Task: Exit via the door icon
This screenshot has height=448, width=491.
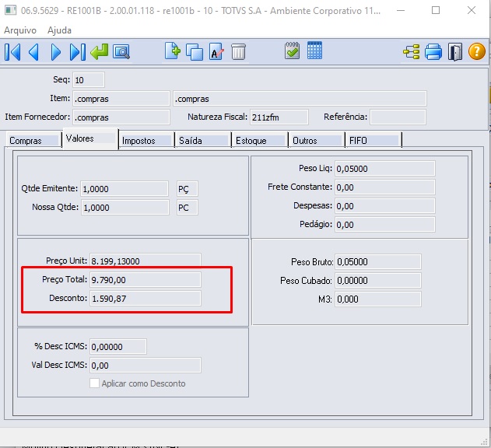Action: (455, 52)
